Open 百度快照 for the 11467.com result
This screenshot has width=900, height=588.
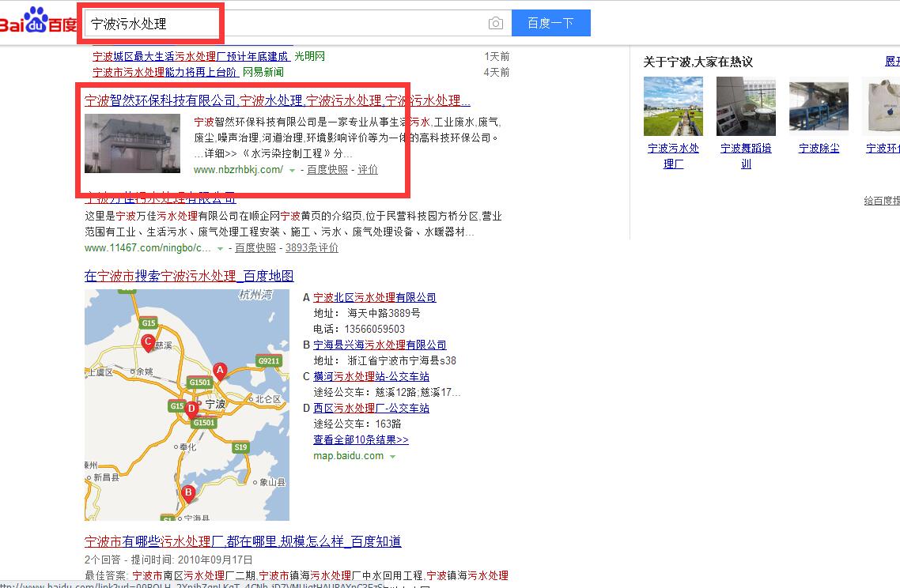(255, 248)
